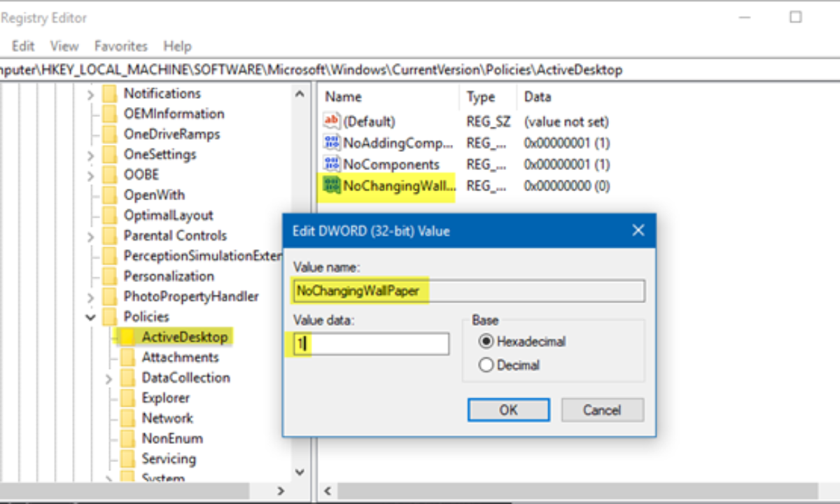The image size is (840, 504).
Task: Close the Edit DWORD dialog
Action: tap(638, 230)
